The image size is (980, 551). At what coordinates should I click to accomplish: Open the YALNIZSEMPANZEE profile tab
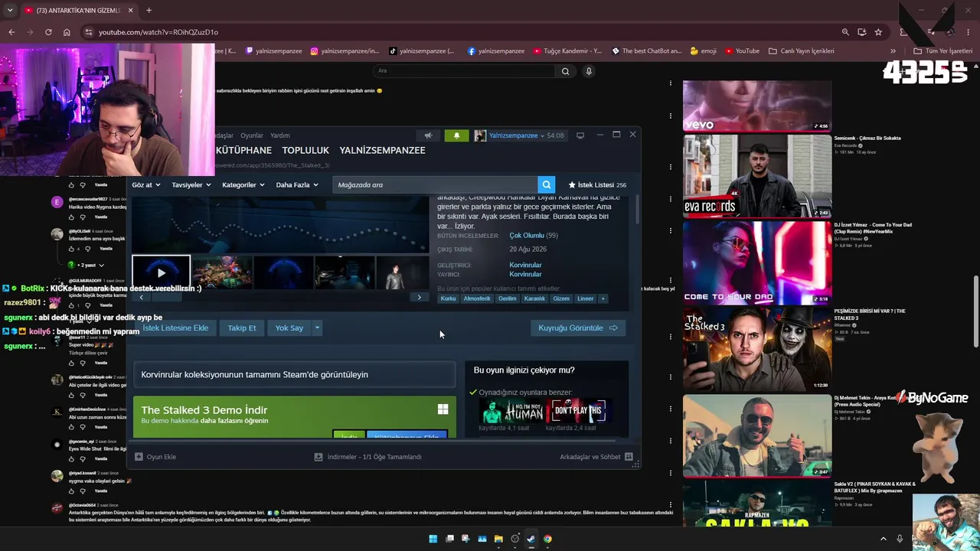coord(382,150)
